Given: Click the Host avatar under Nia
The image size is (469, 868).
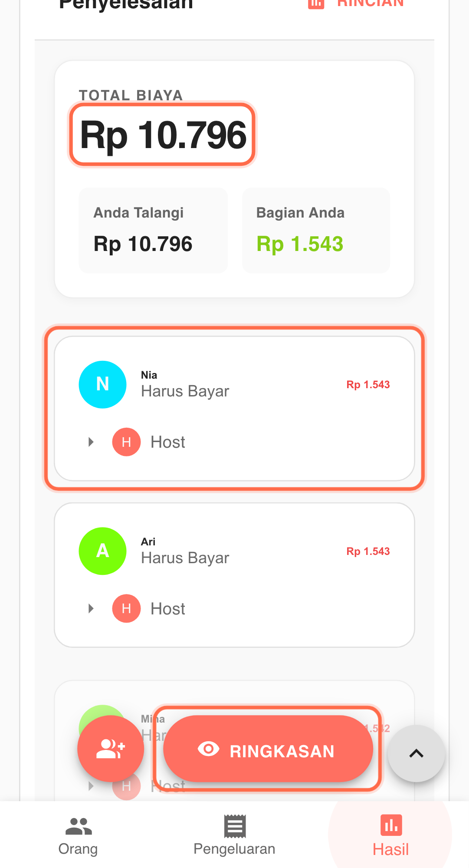Looking at the screenshot, I should click(126, 442).
